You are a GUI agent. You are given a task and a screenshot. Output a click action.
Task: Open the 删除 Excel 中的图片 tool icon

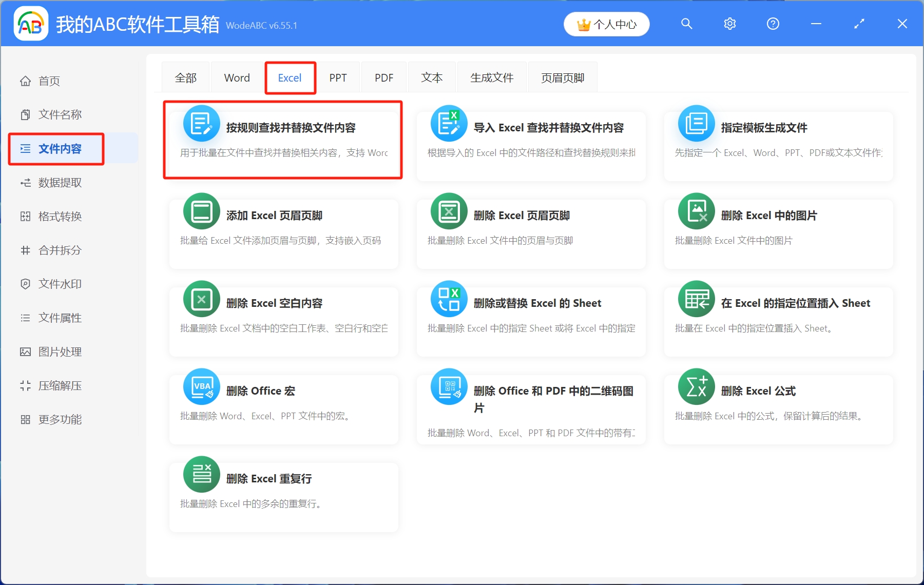coord(696,211)
